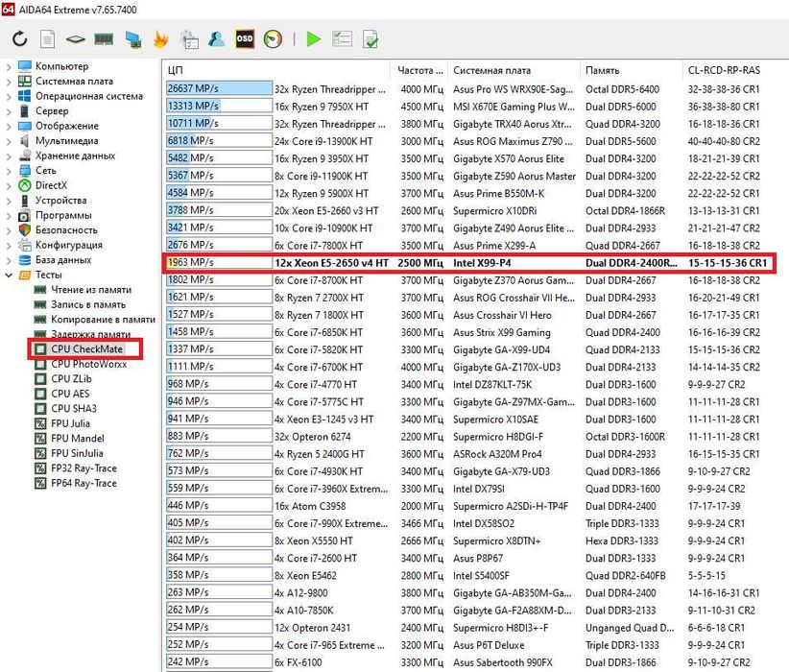
Task: Select Сеть in the tree
Action: click(45, 171)
